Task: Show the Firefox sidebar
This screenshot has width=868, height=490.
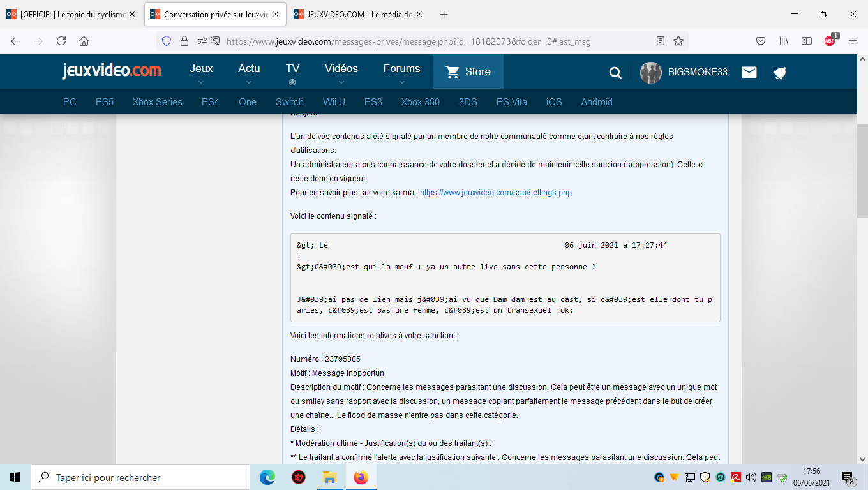Action: click(x=807, y=41)
